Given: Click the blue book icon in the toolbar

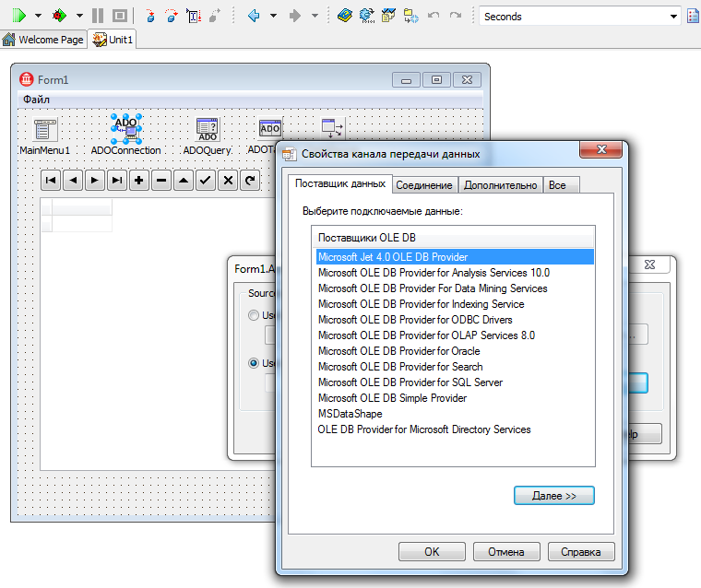Looking at the screenshot, I should tap(345, 16).
